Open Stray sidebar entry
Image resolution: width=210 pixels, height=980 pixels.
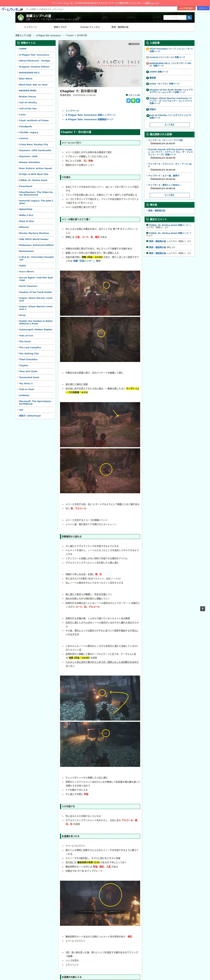click(22, 315)
